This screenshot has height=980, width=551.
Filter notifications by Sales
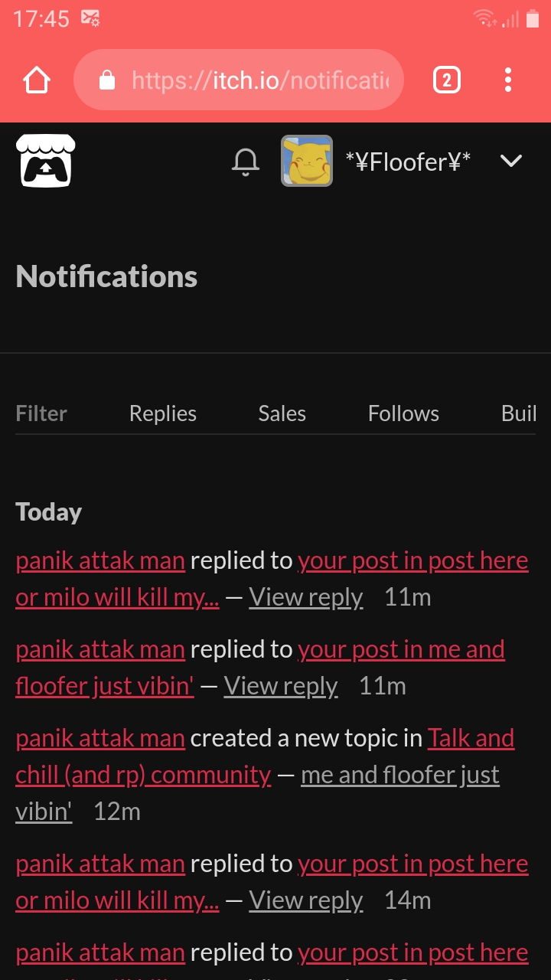coord(282,413)
